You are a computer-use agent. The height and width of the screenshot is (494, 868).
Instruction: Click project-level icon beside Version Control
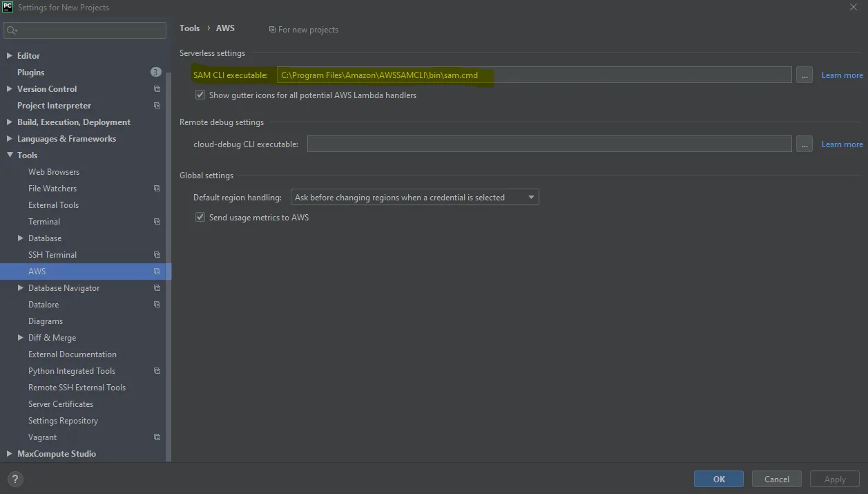pos(157,89)
